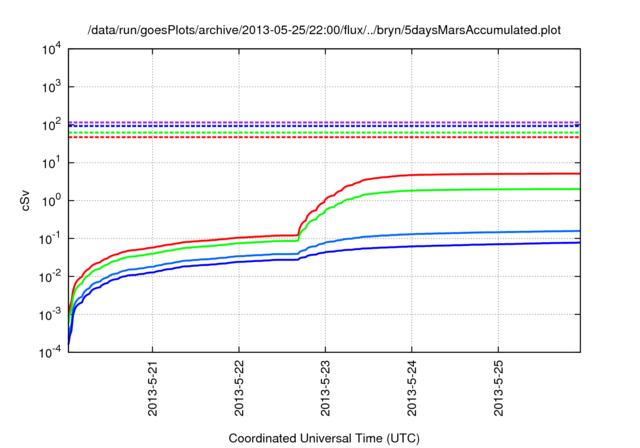Select the cSv y-axis label
The width and height of the screenshot is (640, 448).
(x=26, y=201)
